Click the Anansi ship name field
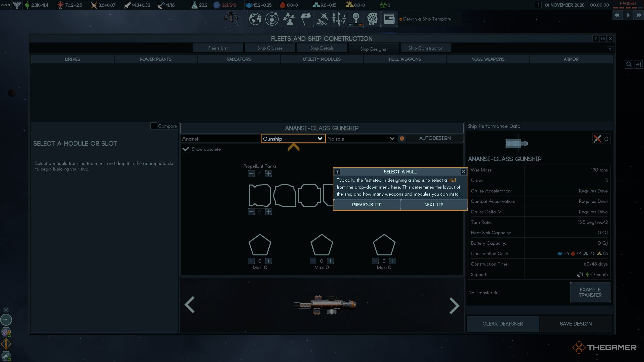 coord(220,139)
